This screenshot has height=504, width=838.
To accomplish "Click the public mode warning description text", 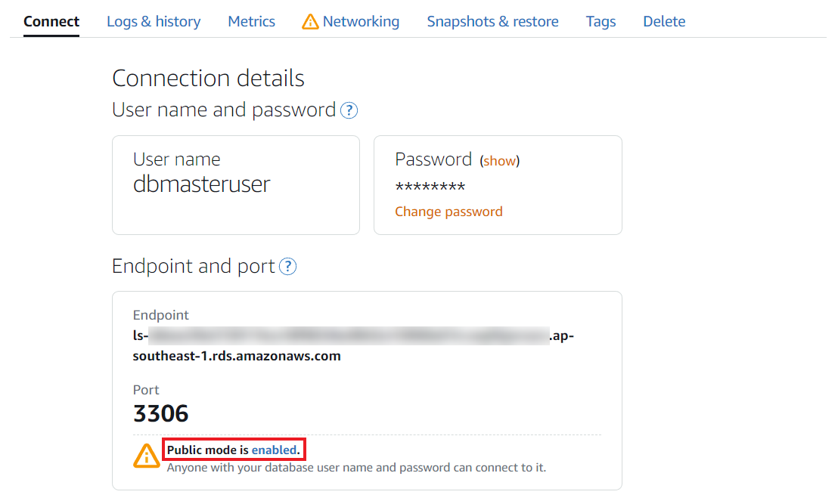I will pos(356,468).
